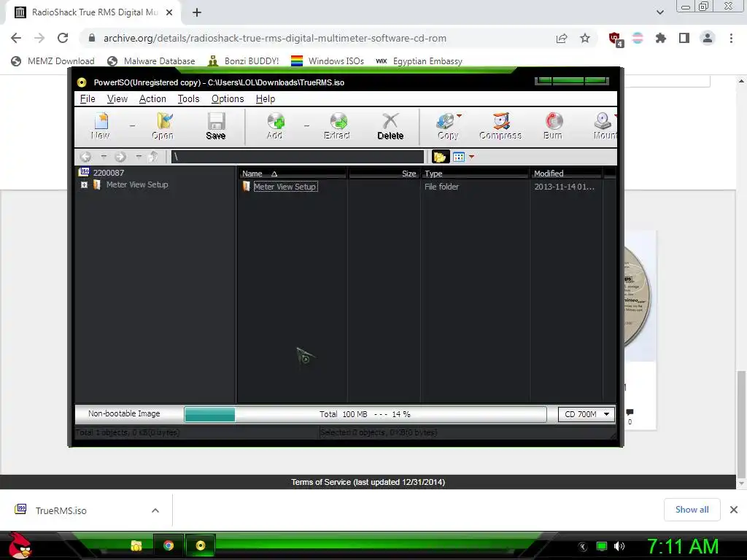Click the Mount toolbar icon
The height and width of the screenshot is (560, 747).
603,125
